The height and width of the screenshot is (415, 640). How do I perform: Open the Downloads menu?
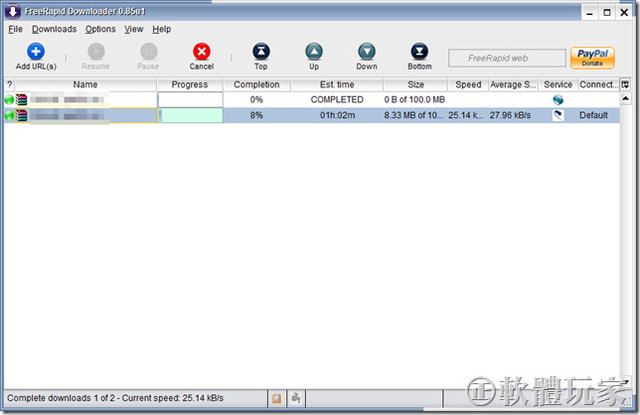[54, 29]
